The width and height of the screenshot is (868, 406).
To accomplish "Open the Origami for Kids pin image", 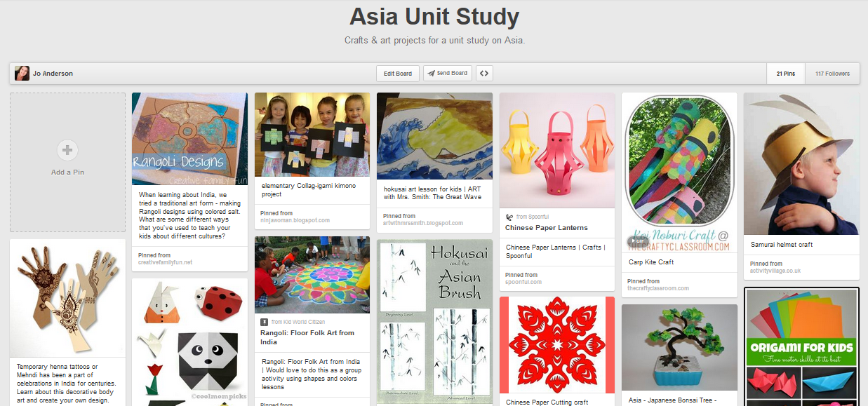I will click(x=801, y=347).
